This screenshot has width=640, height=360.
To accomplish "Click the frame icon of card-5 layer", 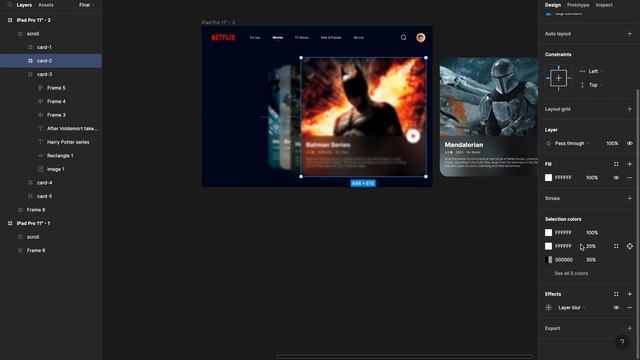I will (30, 196).
